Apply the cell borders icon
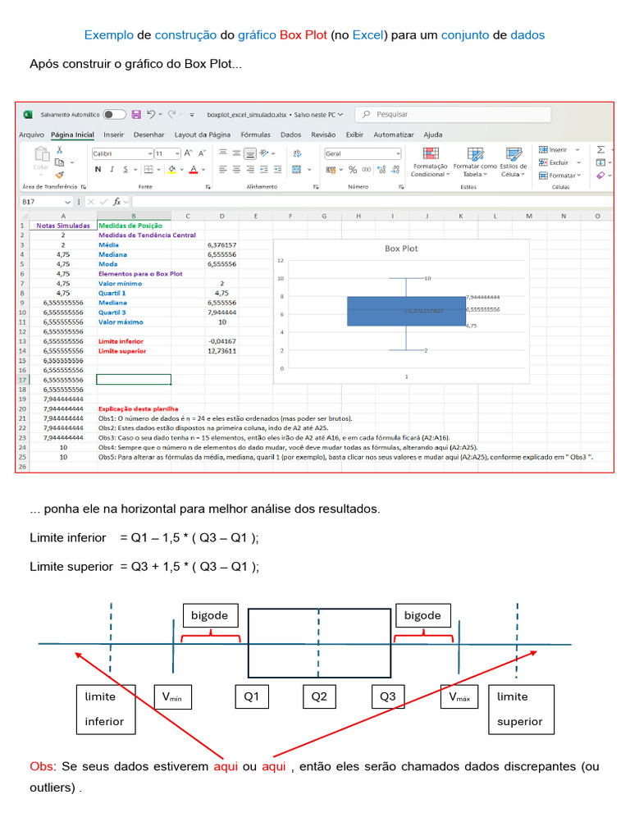The width and height of the screenshot is (630, 840). point(148,169)
